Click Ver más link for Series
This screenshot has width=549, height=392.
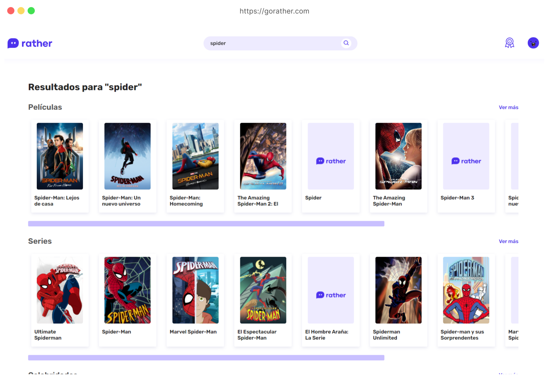click(x=508, y=241)
